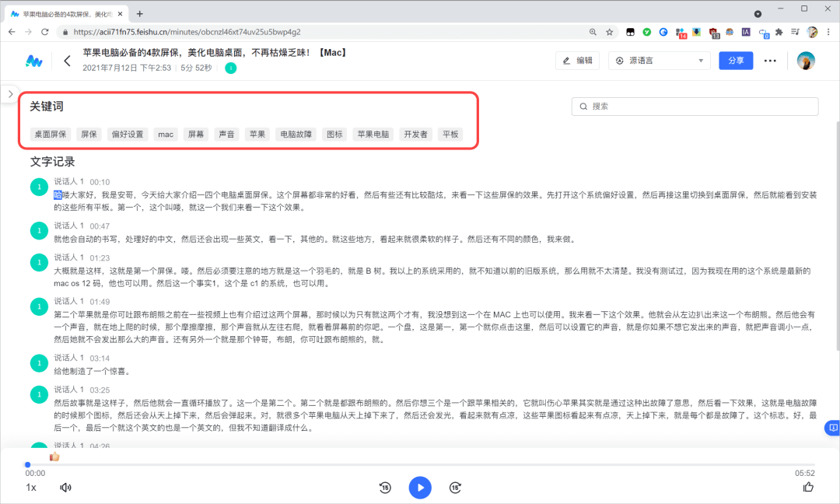Screen dimensions: 840x504
Task: Select the 图标 keyword tag
Action: [x=334, y=134]
